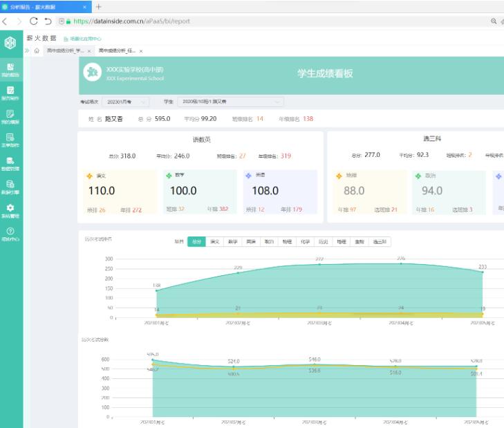Screen dimensions: 504x428
Task: Click browser back arrow
Action: click(5, 21)
